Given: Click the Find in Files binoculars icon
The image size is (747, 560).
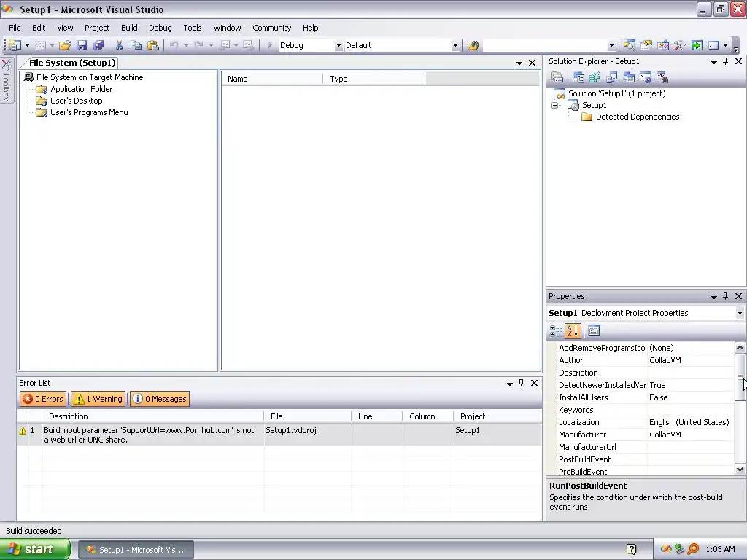Looking at the screenshot, I should (473, 46).
